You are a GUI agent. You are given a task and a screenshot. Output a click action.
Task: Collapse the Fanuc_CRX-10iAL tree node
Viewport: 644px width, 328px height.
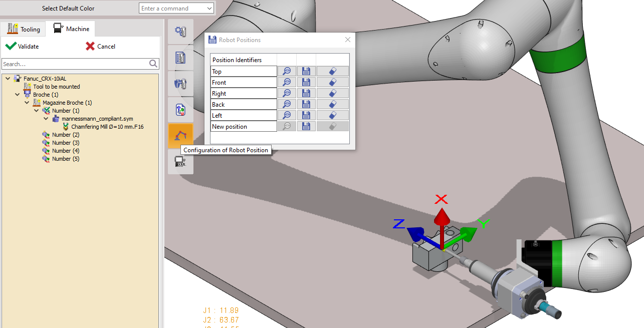(x=7, y=78)
